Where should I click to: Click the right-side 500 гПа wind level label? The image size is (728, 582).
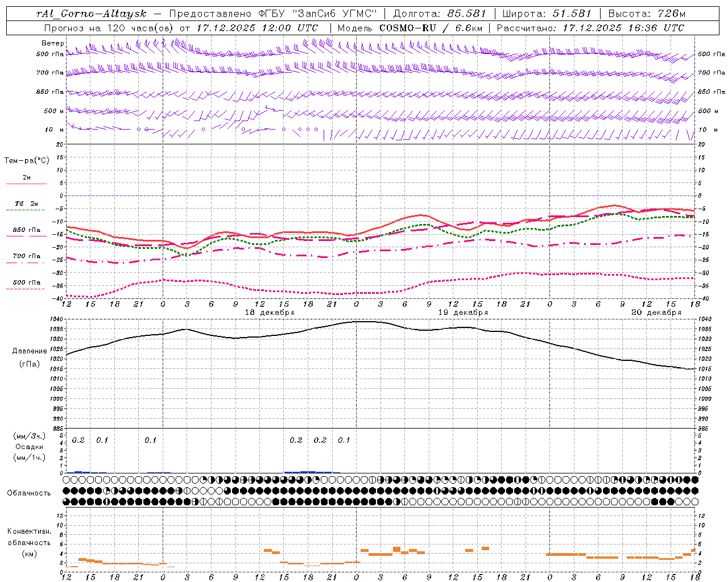(712, 54)
